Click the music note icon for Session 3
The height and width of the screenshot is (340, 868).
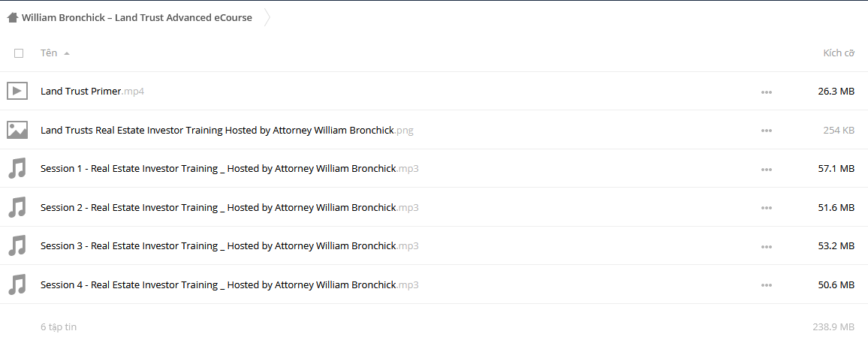pos(17,245)
